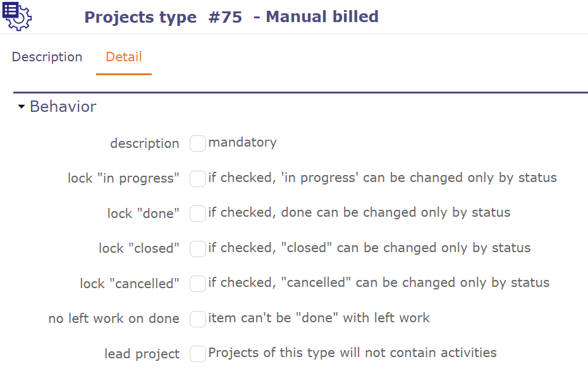Switch to the Description tab

[x=46, y=57]
